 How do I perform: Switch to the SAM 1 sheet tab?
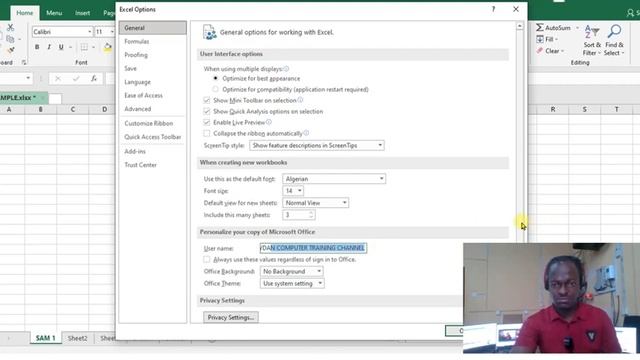tap(45, 338)
